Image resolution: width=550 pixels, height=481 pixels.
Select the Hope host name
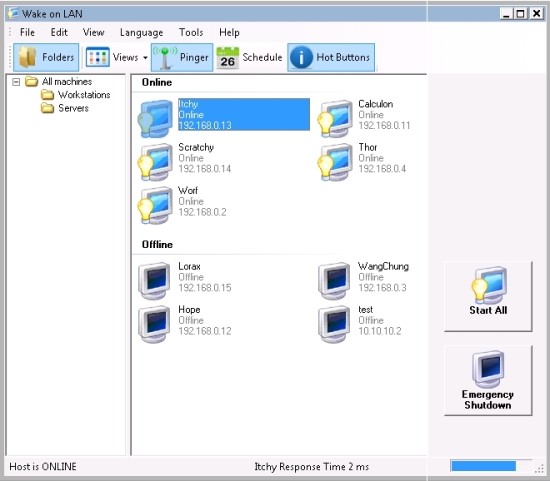(x=189, y=309)
